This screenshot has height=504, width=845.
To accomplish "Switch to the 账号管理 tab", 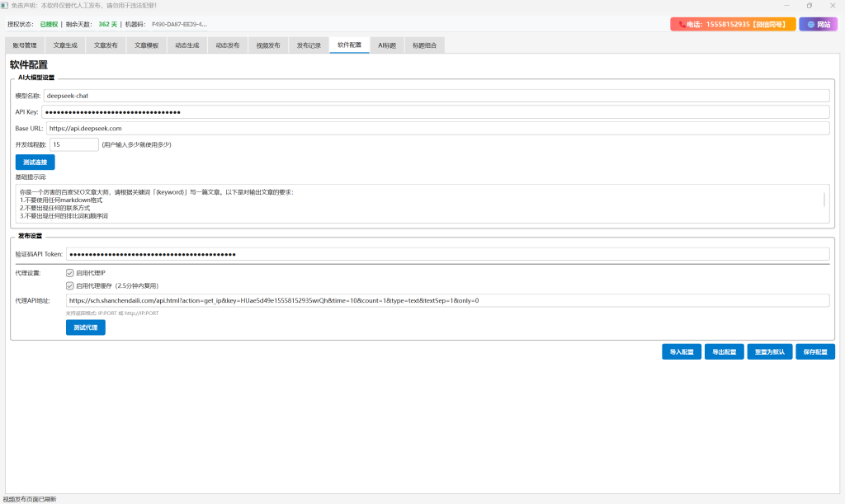I will [25, 45].
